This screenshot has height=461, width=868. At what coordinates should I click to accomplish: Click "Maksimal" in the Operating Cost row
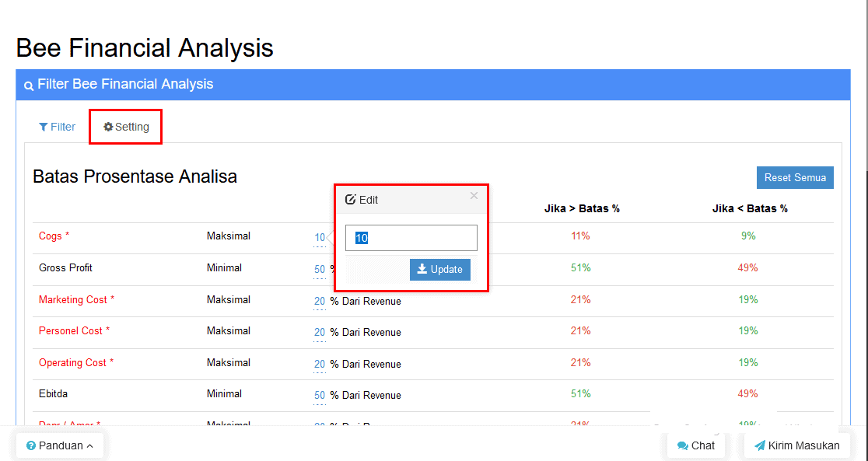coord(229,362)
